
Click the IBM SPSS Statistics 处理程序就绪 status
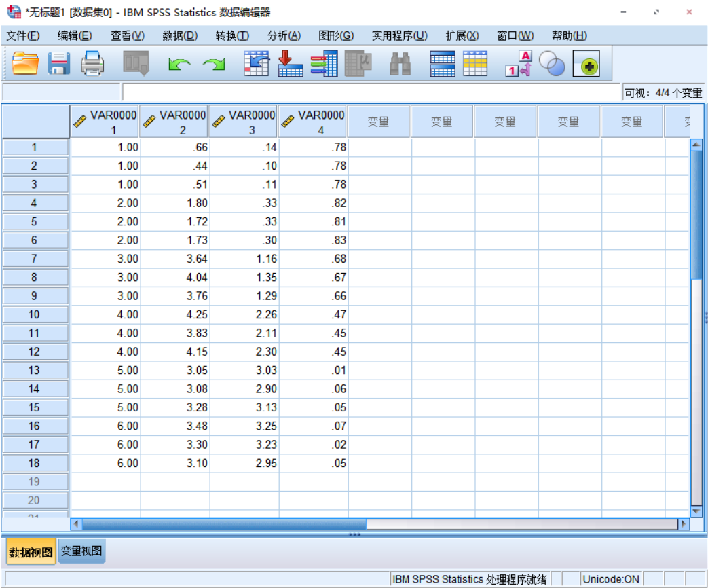469,579
